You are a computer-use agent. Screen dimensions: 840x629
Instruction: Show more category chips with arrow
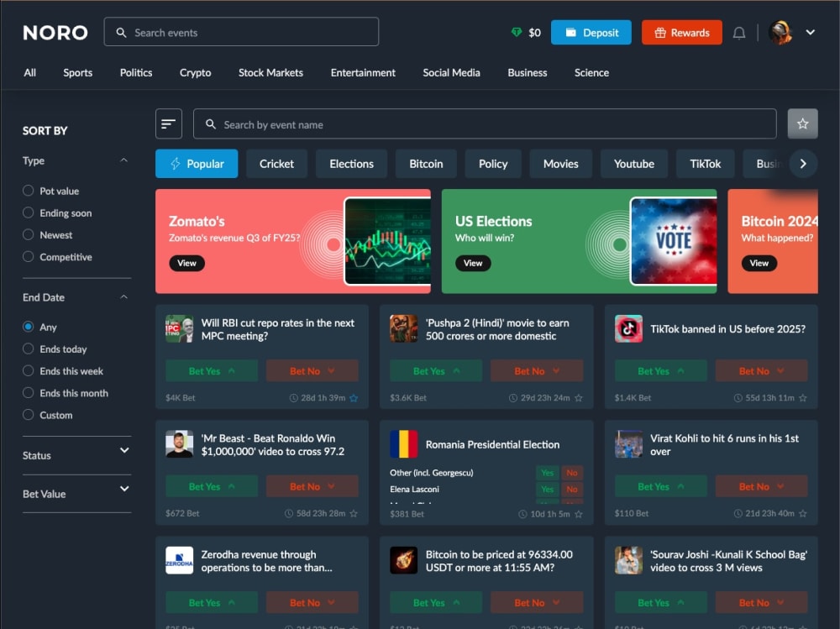click(802, 164)
